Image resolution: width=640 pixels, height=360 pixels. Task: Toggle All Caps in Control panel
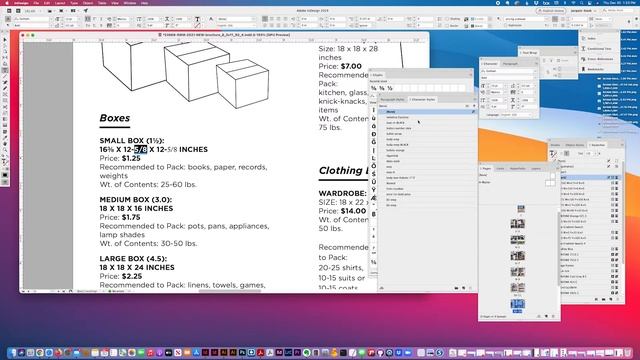point(88,19)
